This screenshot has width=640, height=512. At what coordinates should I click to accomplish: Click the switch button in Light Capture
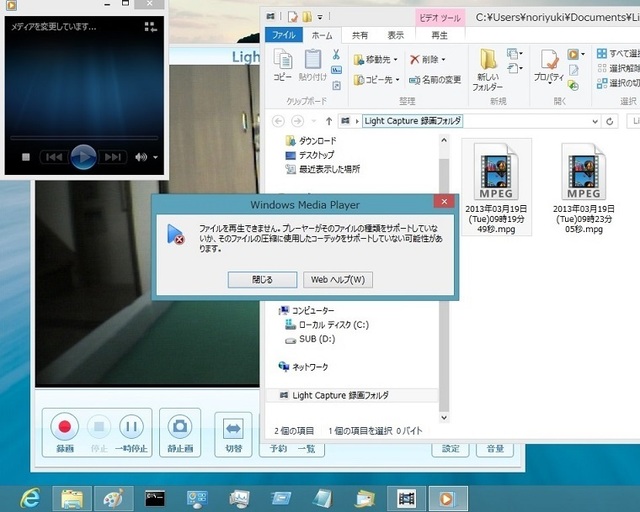[x=233, y=434]
